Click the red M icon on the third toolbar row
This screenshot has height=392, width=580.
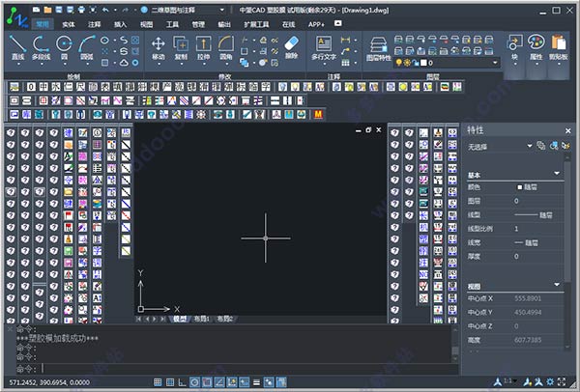coord(318,114)
